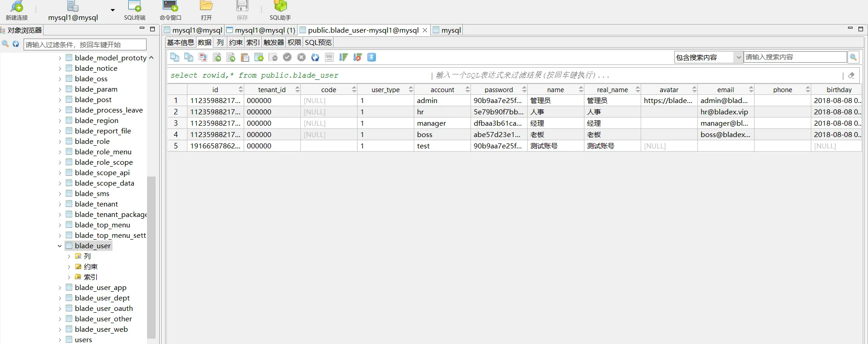Image resolution: width=868 pixels, height=344 pixels.
Task: Sort by the account column header
Action: point(442,90)
